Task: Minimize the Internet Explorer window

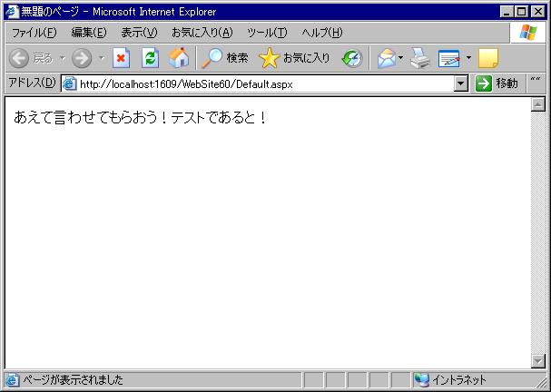Action: coord(507,12)
